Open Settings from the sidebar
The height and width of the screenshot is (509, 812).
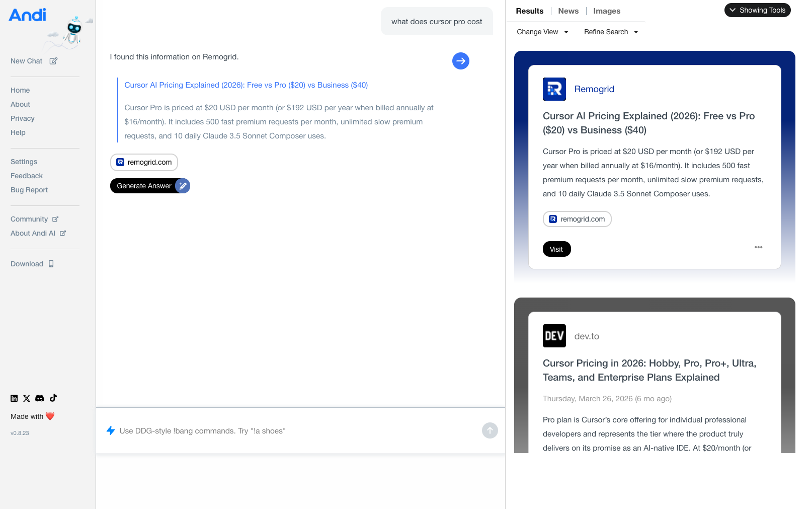24,162
